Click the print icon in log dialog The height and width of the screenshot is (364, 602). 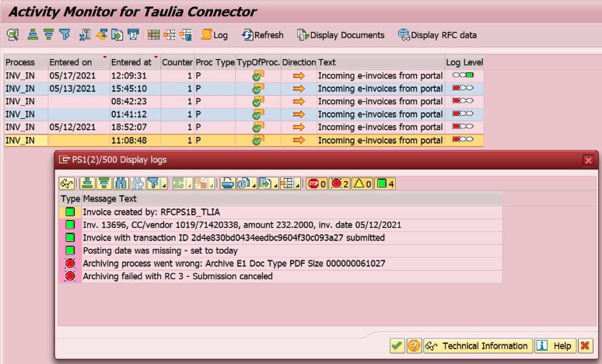(226, 184)
